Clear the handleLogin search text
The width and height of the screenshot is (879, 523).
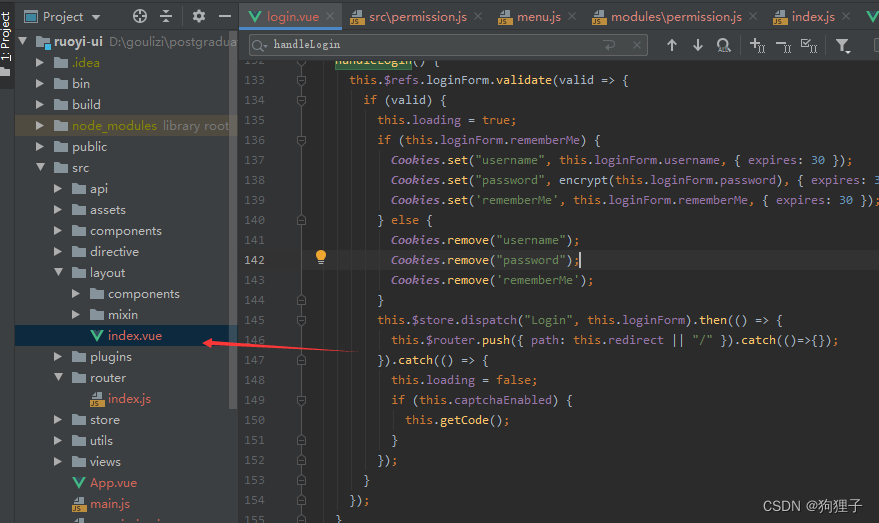(x=637, y=45)
